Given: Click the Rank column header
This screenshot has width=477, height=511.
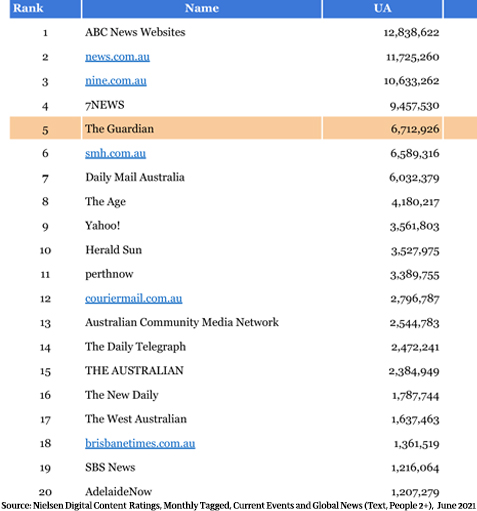Looking at the screenshot, I should click(45, 8).
